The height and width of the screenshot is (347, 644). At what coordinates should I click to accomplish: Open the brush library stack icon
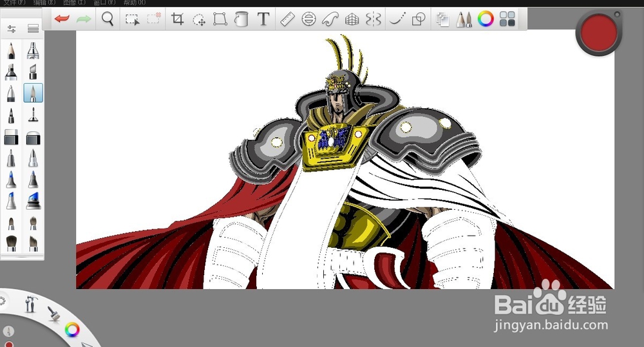(x=33, y=29)
